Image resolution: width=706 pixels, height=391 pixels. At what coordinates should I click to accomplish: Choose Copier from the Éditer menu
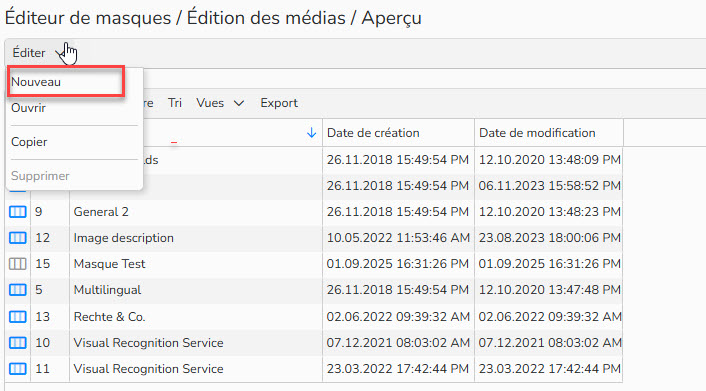(29, 142)
